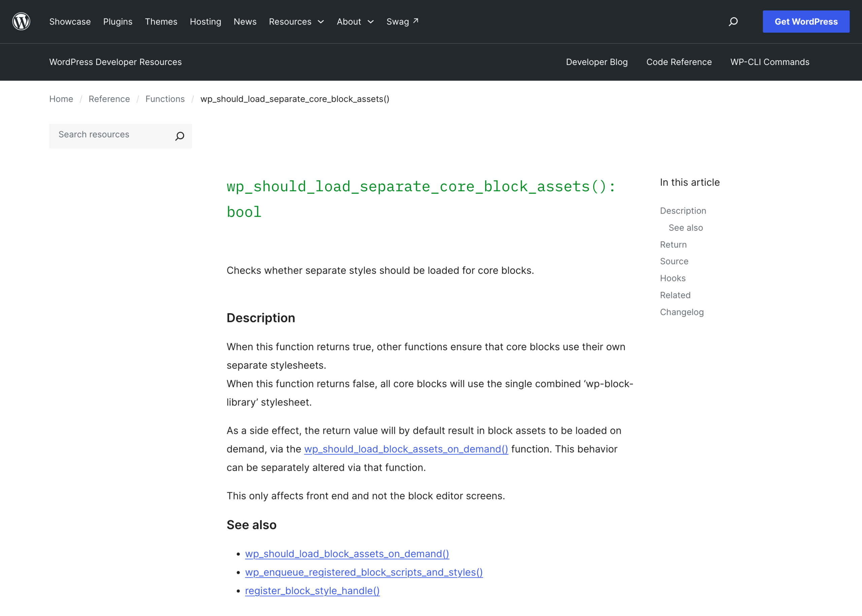Screen dimensions: 862x616
Task: Expand the About dropdown menu
Action: coord(355,22)
